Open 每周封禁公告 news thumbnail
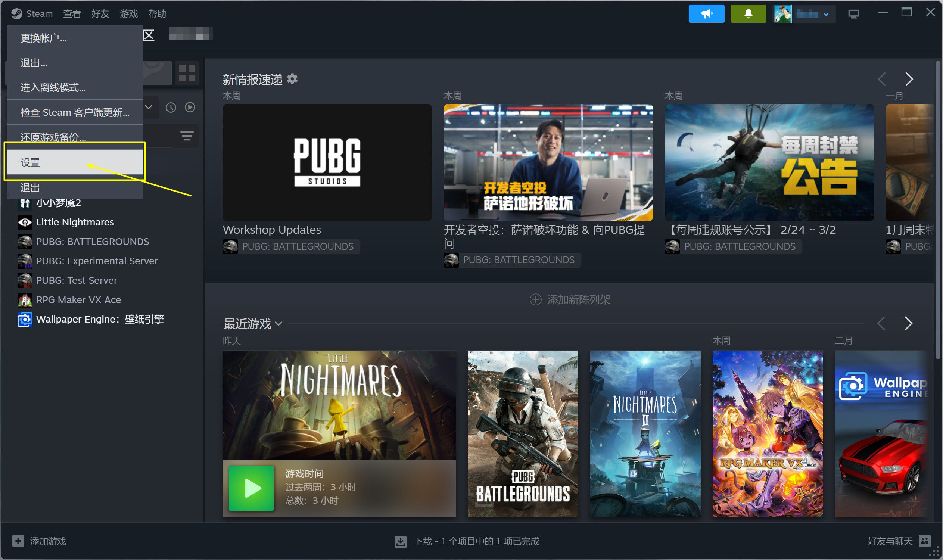This screenshot has height=560, width=943. (769, 162)
